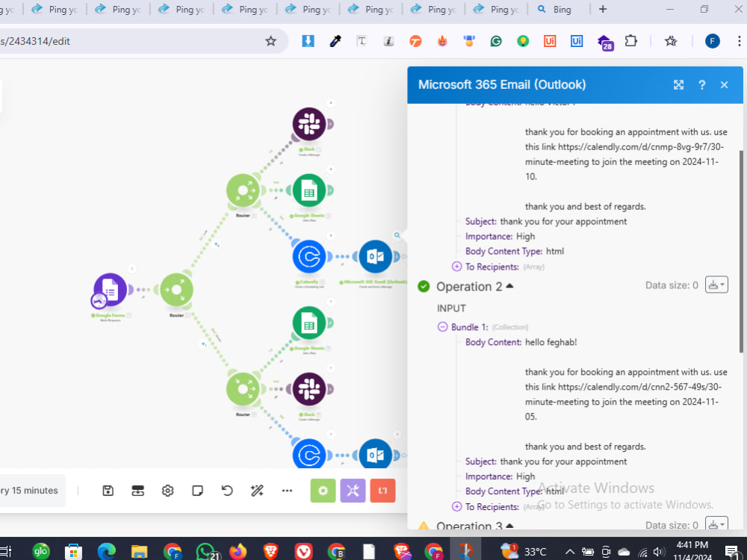Open the lower Outlook email module

pyautogui.click(x=376, y=454)
